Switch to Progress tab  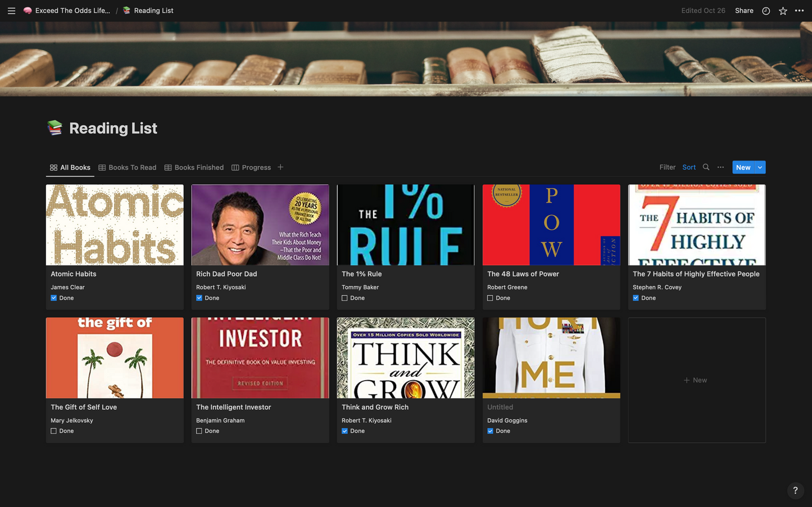[x=251, y=167]
